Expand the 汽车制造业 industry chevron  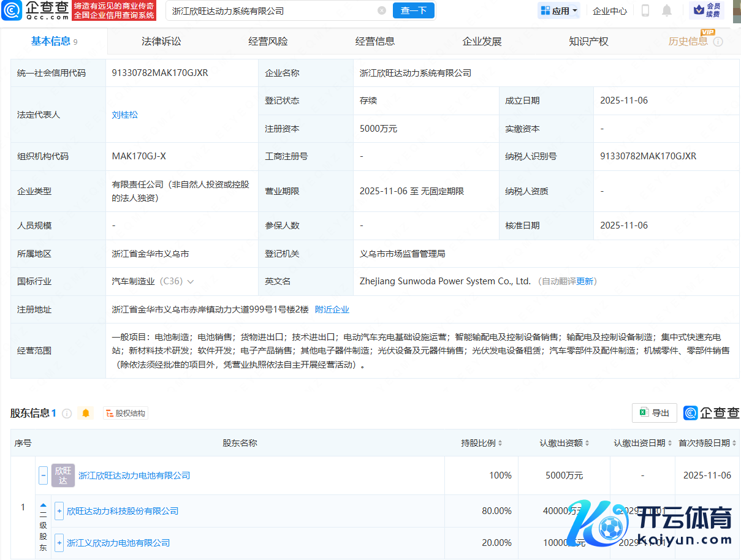191,282
